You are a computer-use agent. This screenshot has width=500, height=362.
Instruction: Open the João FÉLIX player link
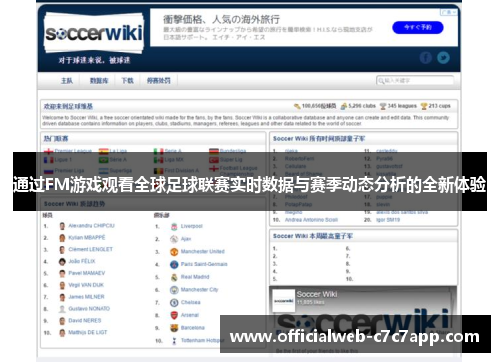click(x=82, y=261)
